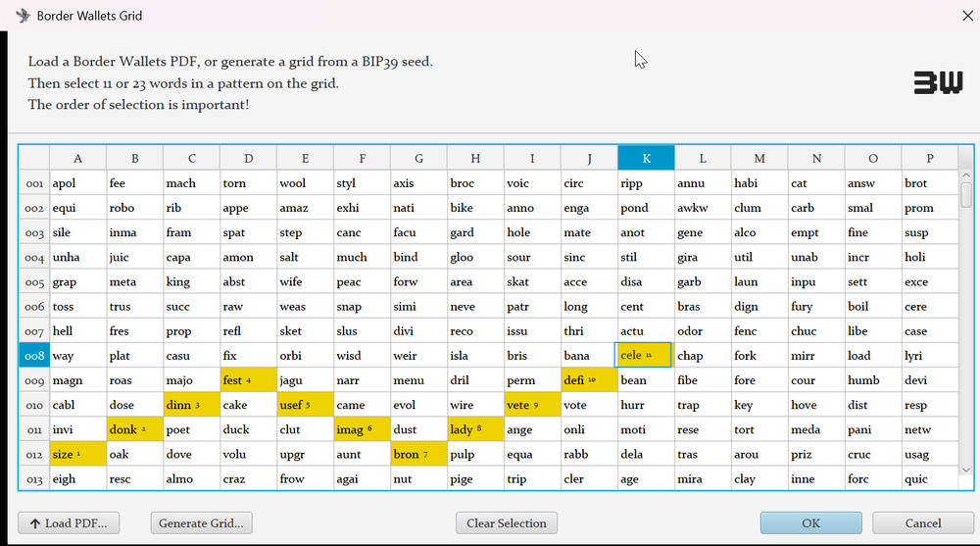980x546 pixels.
Task: Select the selected cell 'usef' numbered 5
Action: click(x=305, y=405)
